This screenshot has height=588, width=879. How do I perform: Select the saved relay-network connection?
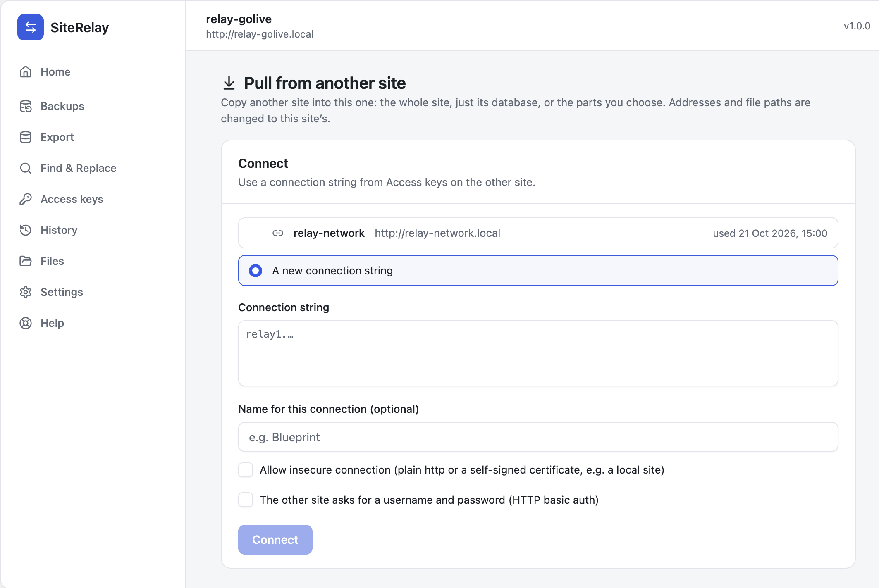pos(538,233)
